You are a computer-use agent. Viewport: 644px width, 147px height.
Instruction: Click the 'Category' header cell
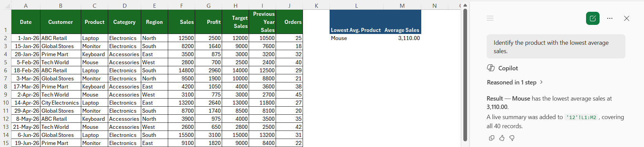[x=124, y=22]
